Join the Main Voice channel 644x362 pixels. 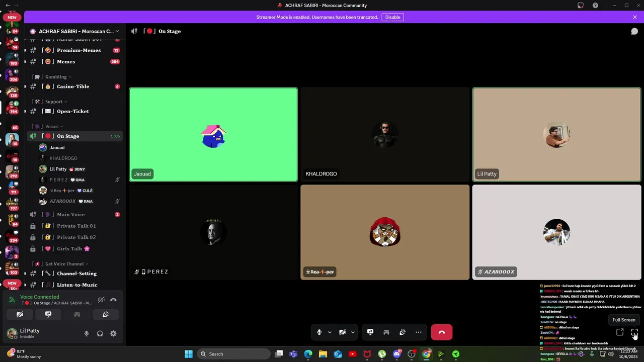(x=74, y=214)
